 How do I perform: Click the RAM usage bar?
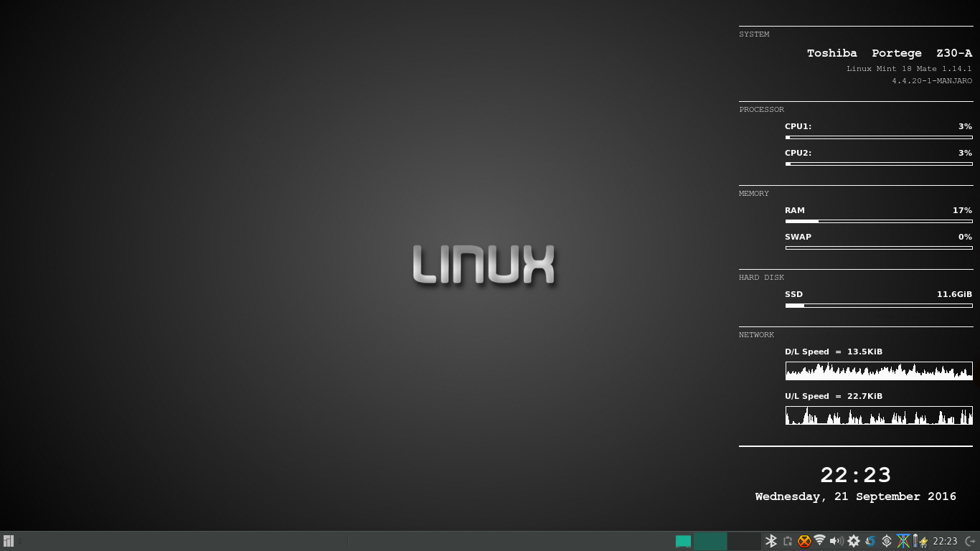pyautogui.click(x=879, y=221)
